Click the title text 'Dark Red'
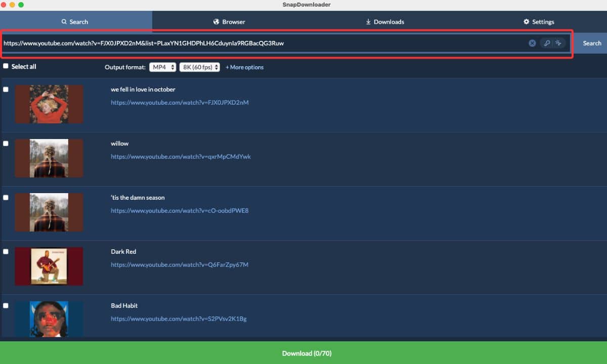607x364 pixels. click(x=123, y=252)
